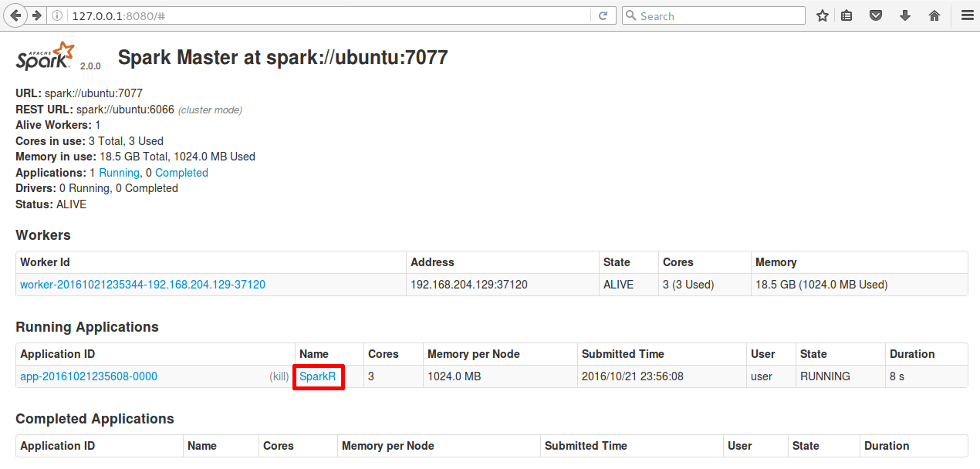The width and height of the screenshot is (980, 469).
Task: Click the home page icon
Action: point(933,15)
